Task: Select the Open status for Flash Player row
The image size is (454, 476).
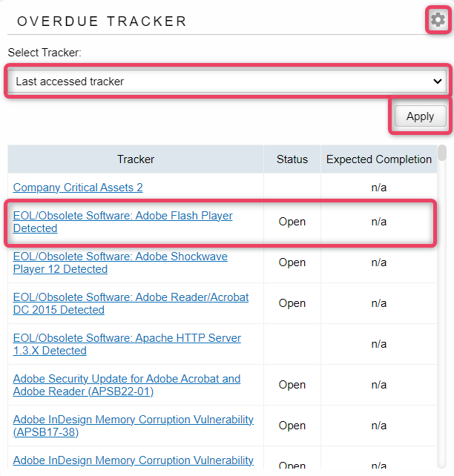Action: [x=292, y=222]
